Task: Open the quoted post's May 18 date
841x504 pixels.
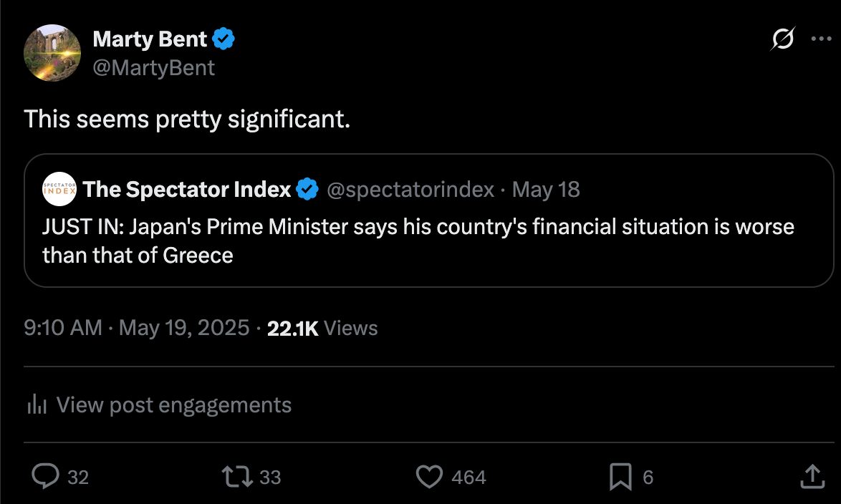Action: coord(547,190)
